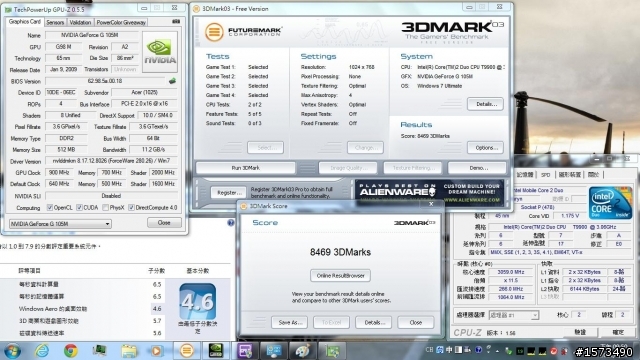Toggle the DirectCompute 4.0 checkbox in GPU-Z
640x360 pixels.
(x=131, y=208)
